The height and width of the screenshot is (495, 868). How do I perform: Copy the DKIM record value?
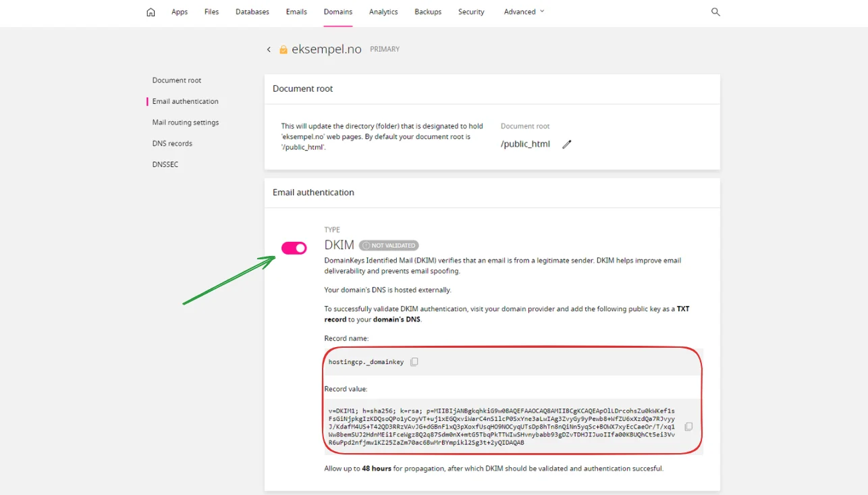click(688, 427)
